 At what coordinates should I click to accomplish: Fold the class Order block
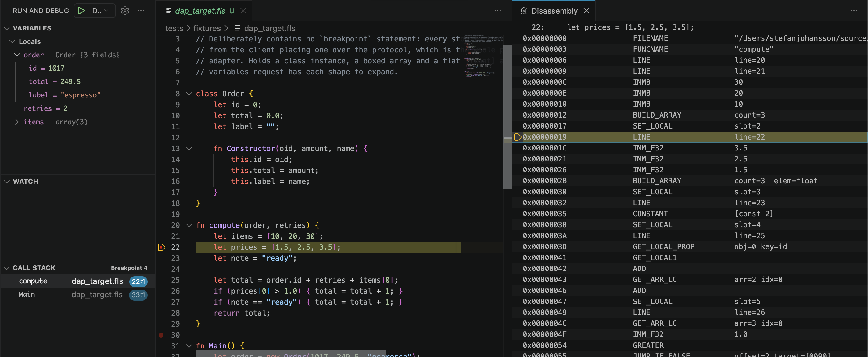[189, 94]
